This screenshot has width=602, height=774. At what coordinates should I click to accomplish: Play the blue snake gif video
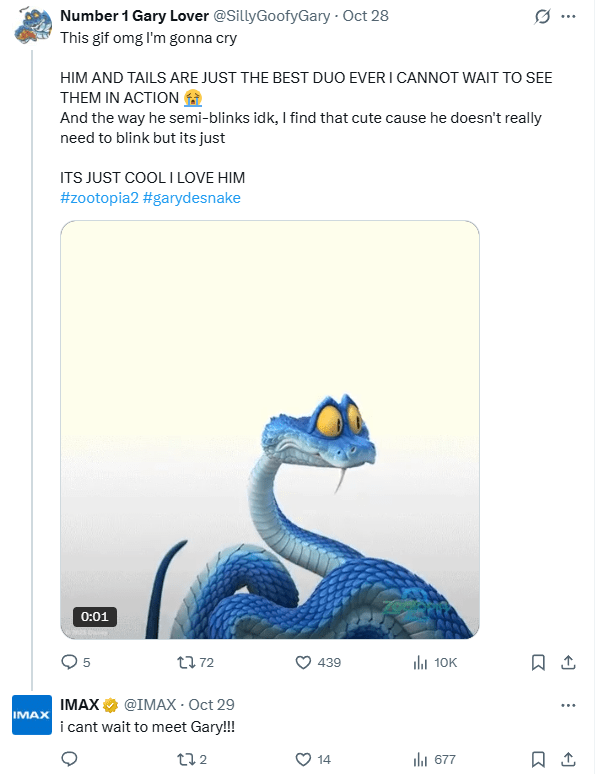pyautogui.click(x=269, y=430)
